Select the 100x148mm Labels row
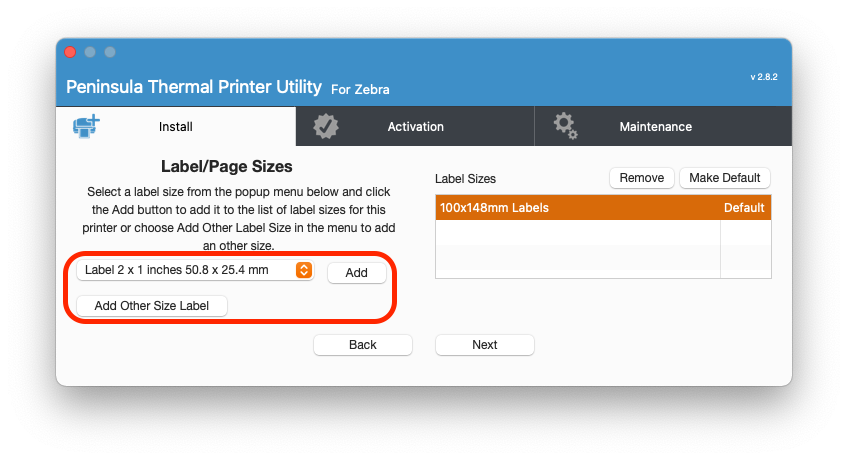The height and width of the screenshot is (460, 848). pyautogui.click(x=603, y=208)
